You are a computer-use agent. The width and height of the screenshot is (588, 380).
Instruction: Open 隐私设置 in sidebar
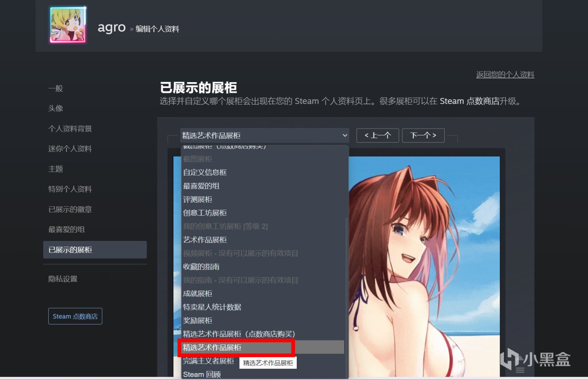(x=63, y=279)
